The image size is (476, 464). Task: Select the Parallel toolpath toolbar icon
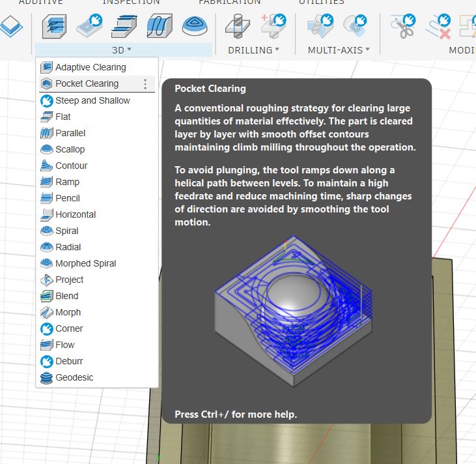tap(160, 26)
